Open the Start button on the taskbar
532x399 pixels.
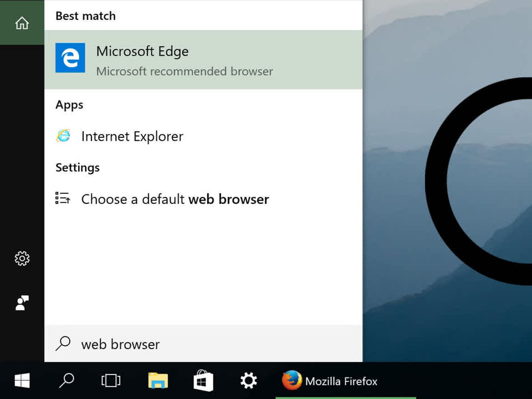click(21, 381)
